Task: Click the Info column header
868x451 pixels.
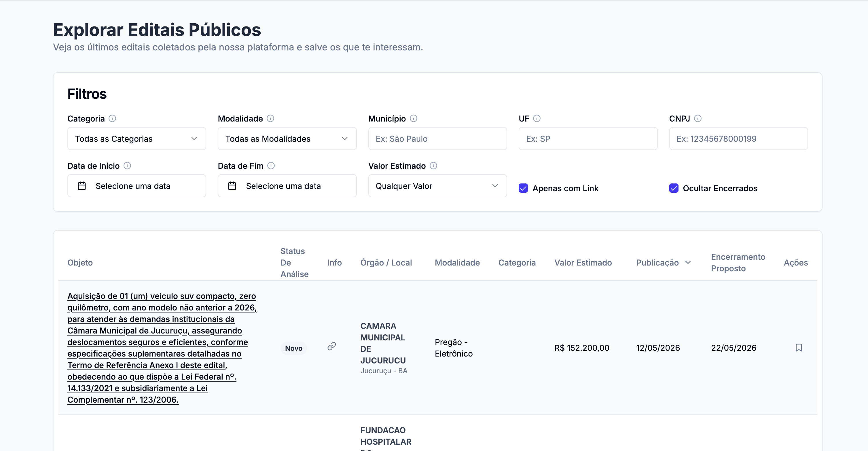Action: click(x=334, y=263)
